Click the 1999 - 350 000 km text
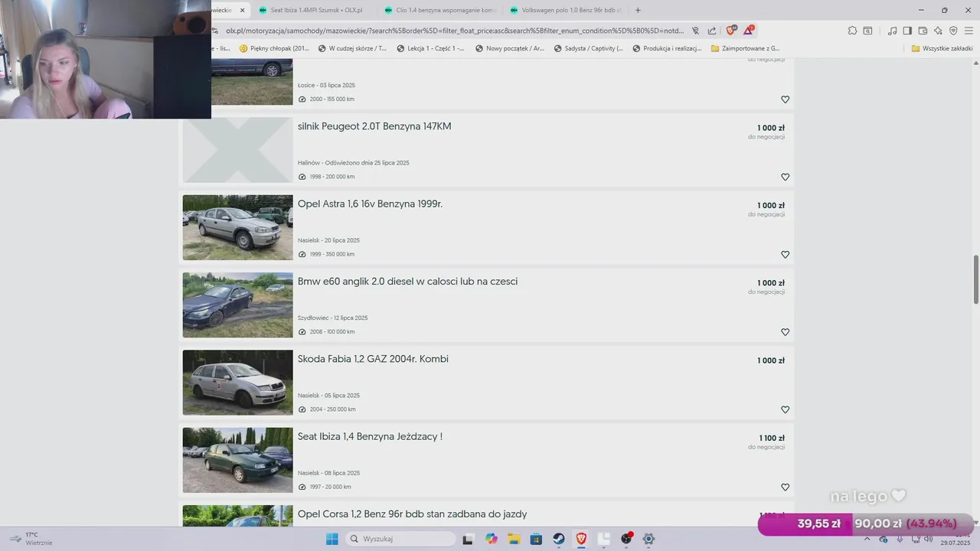 pyautogui.click(x=332, y=254)
